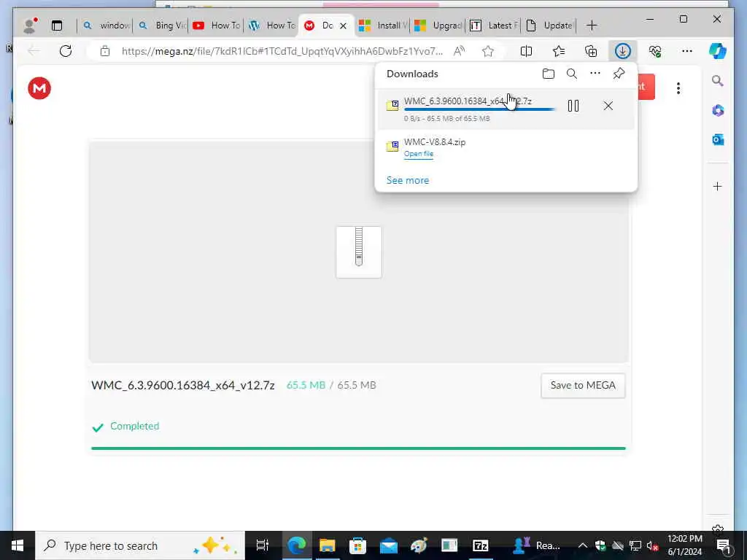Click the zip file preview thumbnail

click(359, 252)
